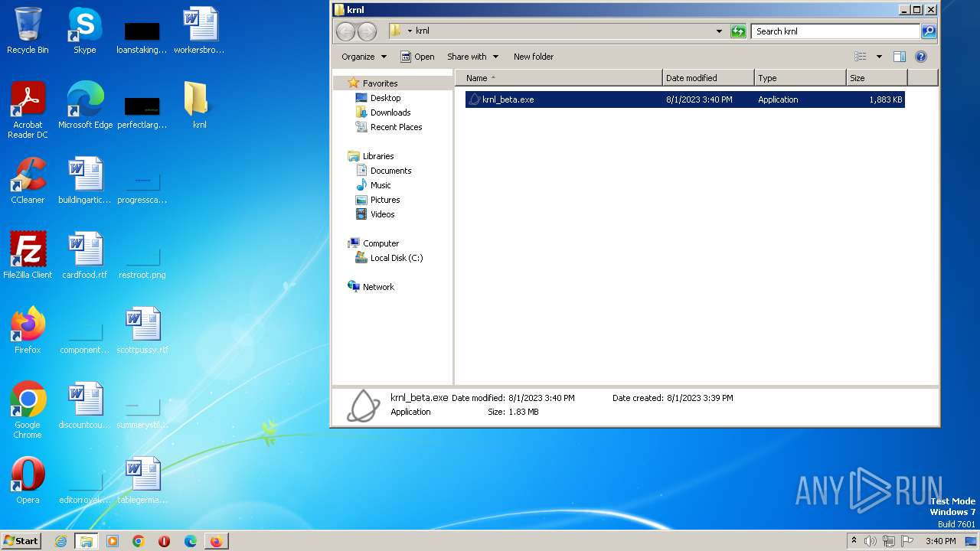Sort by Date modified column
This screenshot has width=980, height=551.
pos(708,78)
